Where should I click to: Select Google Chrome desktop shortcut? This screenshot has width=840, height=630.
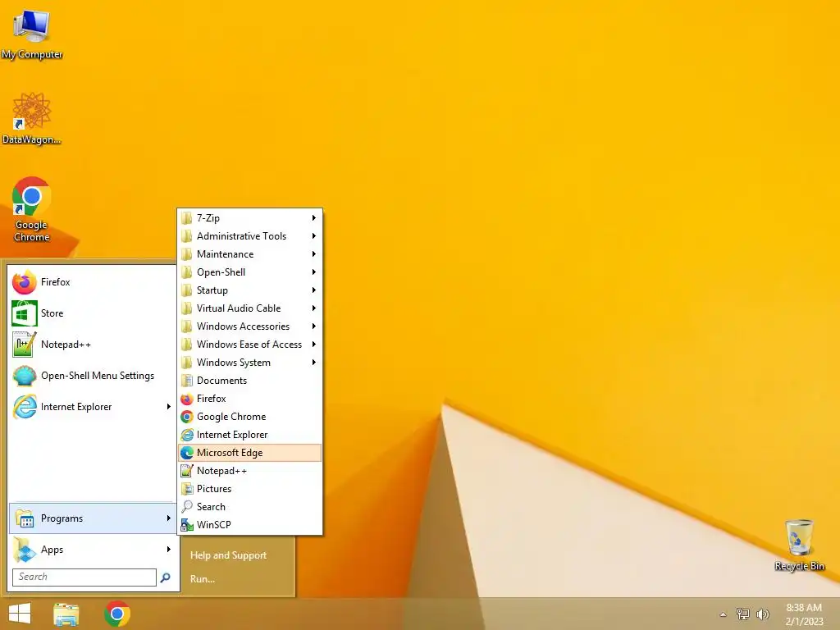32,209
